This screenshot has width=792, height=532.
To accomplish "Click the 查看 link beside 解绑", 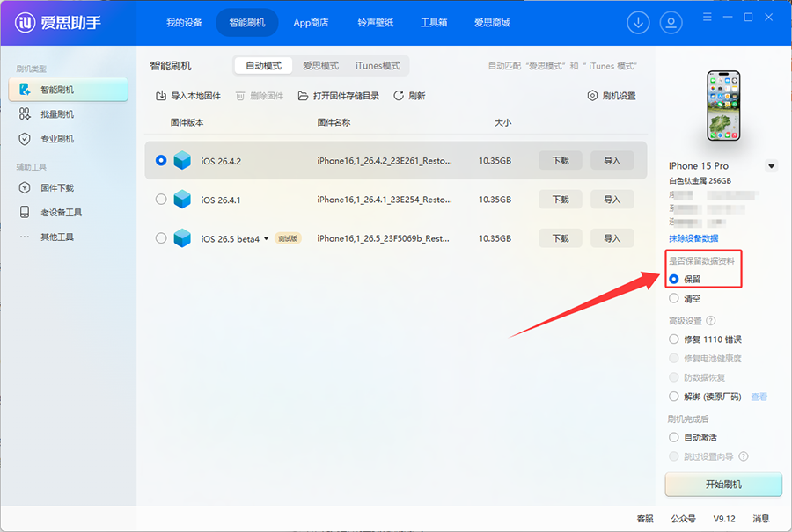I will (x=759, y=397).
